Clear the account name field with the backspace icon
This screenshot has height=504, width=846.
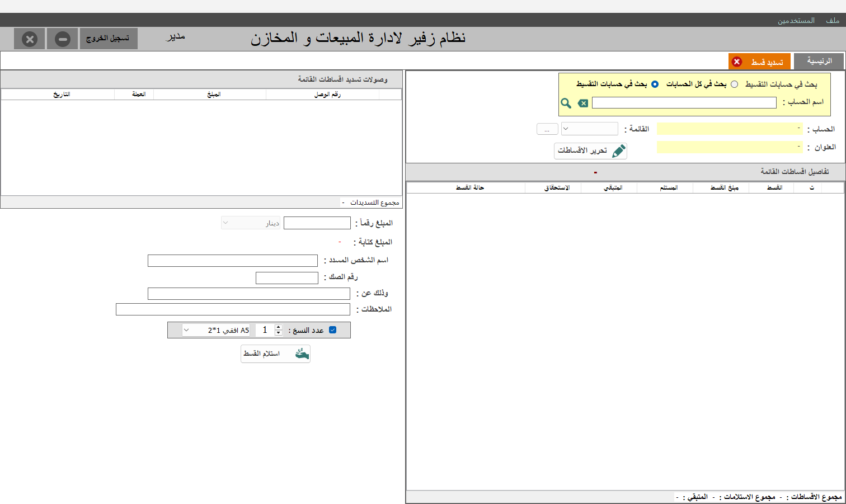point(583,103)
